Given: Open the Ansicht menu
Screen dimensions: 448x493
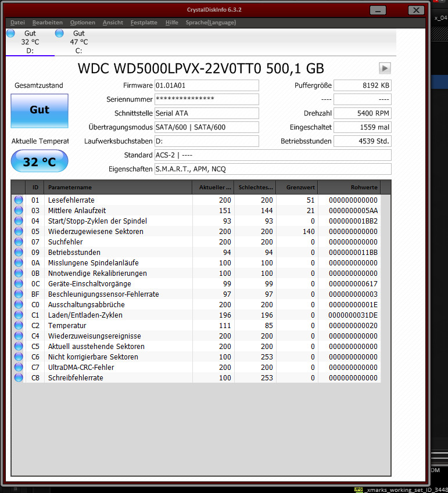Looking at the screenshot, I should click(113, 22).
